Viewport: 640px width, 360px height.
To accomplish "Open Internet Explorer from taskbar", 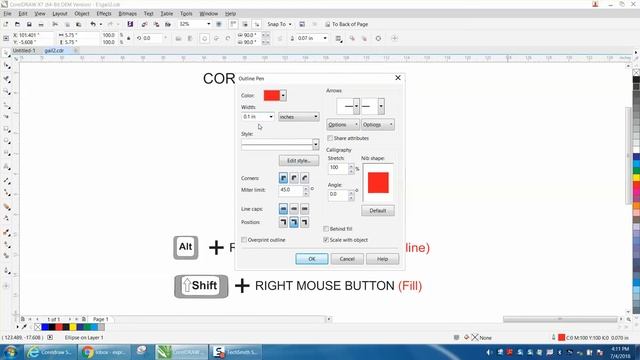I will click(x=33, y=352).
